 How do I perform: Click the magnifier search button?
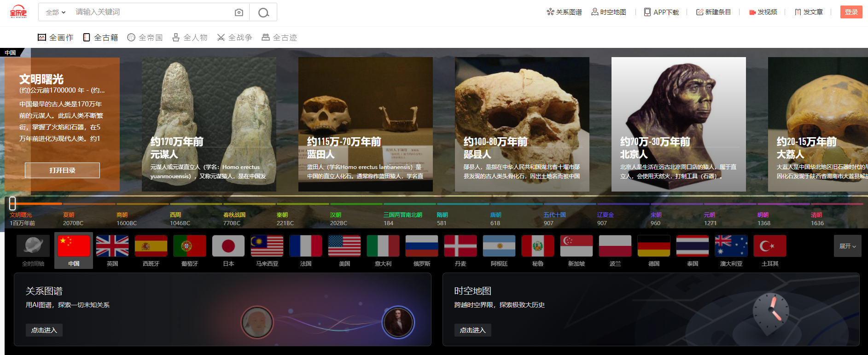click(x=263, y=12)
